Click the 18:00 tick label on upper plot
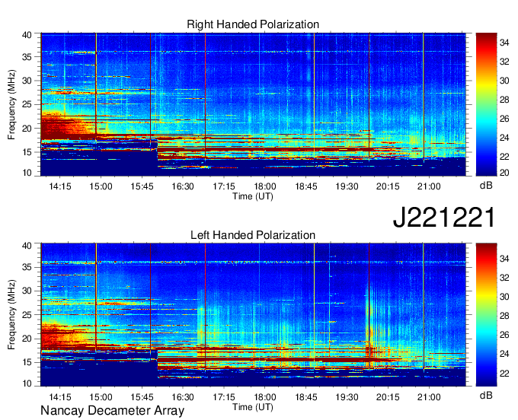518x420 pixels. tap(265, 186)
